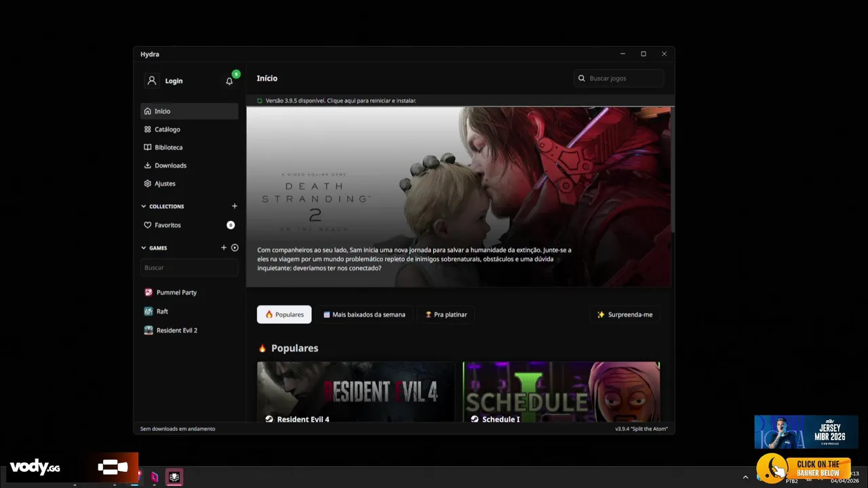
Task: Minimize the Hydra window
Action: click(x=623, y=54)
